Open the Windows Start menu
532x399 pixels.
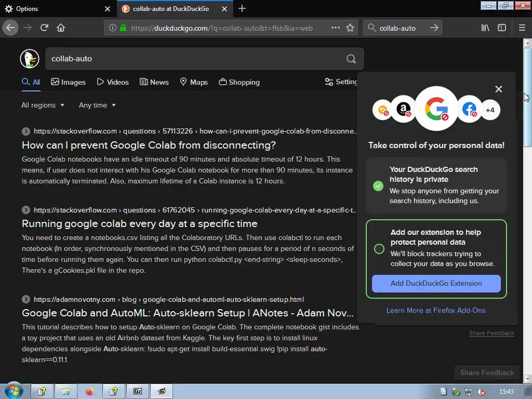(13, 392)
